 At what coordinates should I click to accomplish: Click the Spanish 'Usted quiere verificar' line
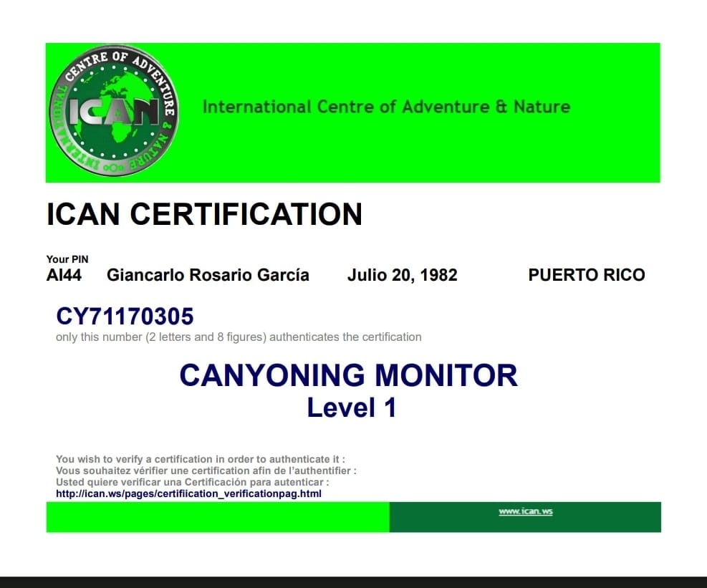click(x=192, y=482)
